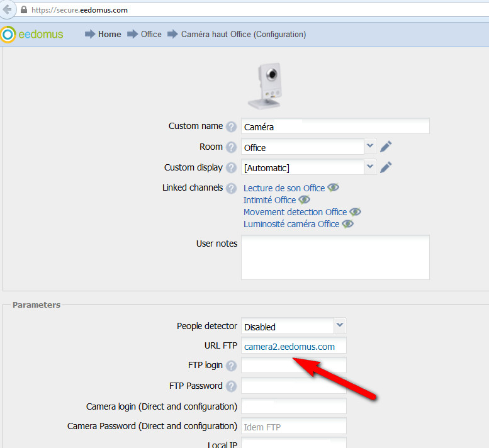This screenshot has height=448, width=489.
Task: Open Luminosité caméra Office link
Action: [x=291, y=224]
